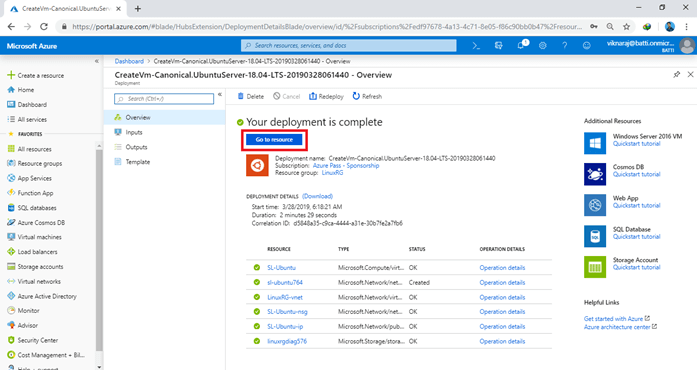This screenshot has width=697, height=370.
Task: Open Advisor in sidebar
Action: tap(23, 325)
